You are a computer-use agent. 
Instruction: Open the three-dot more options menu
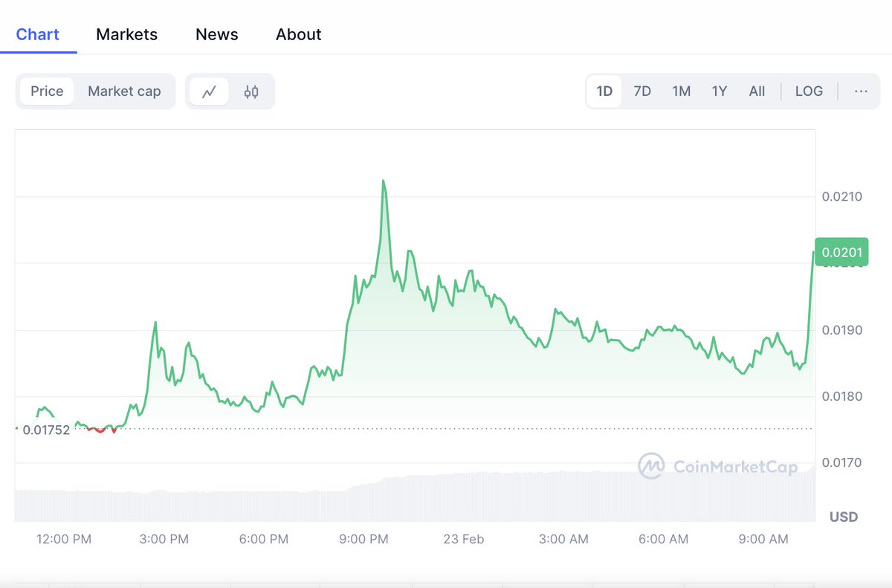861,91
